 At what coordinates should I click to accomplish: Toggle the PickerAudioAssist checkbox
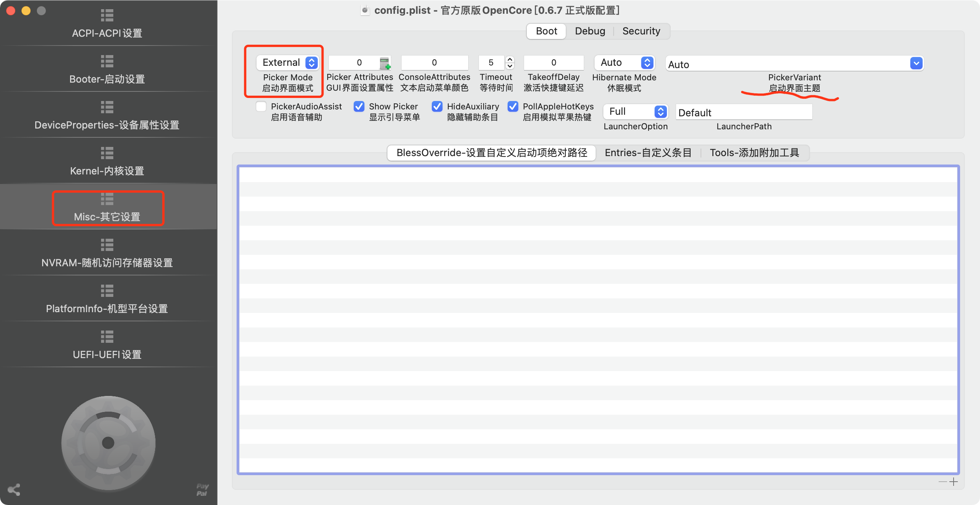tap(261, 106)
